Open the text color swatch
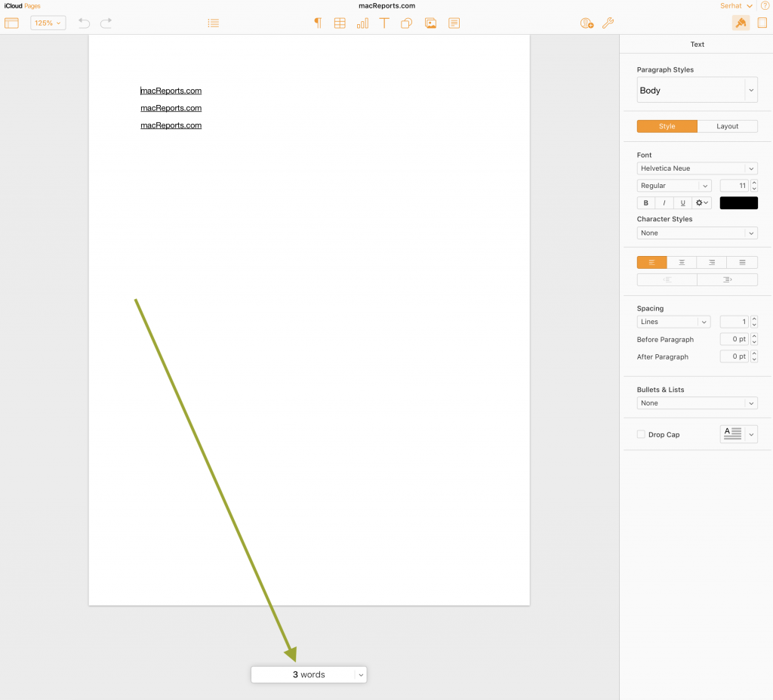The height and width of the screenshot is (700, 773). click(738, 202)
